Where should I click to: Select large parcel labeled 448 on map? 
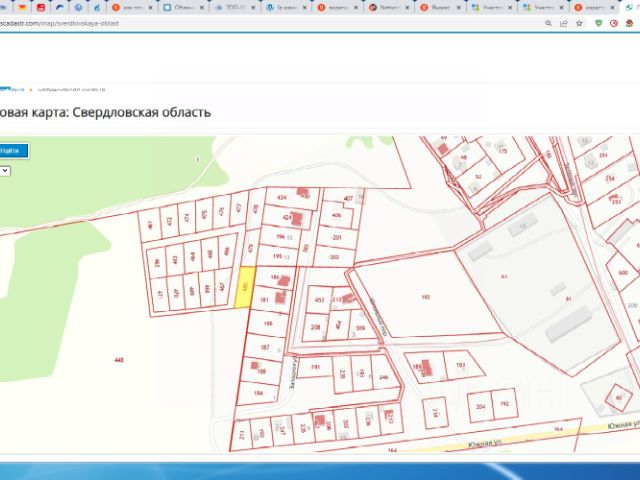[x=119, y=360]
